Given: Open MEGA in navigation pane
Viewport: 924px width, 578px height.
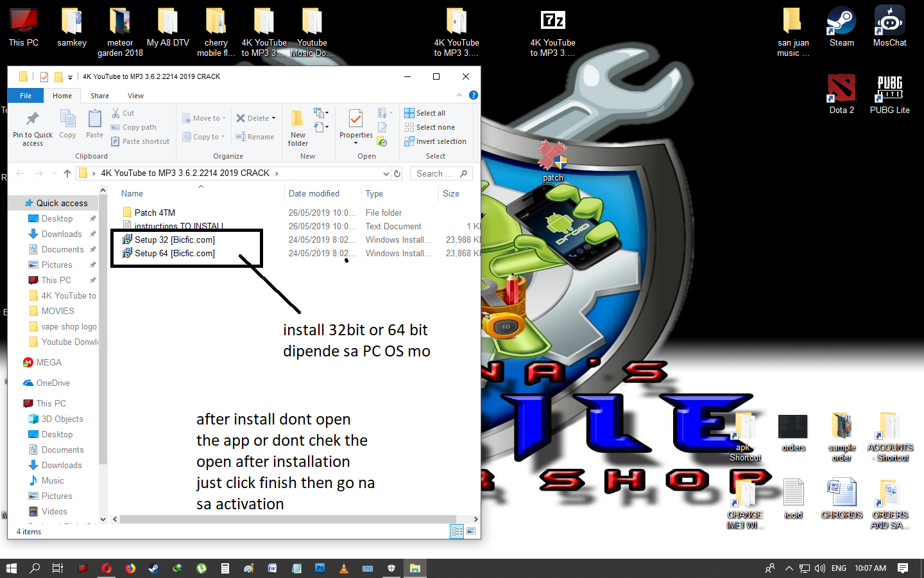Looking at the screenshot, I should (49, 362).
